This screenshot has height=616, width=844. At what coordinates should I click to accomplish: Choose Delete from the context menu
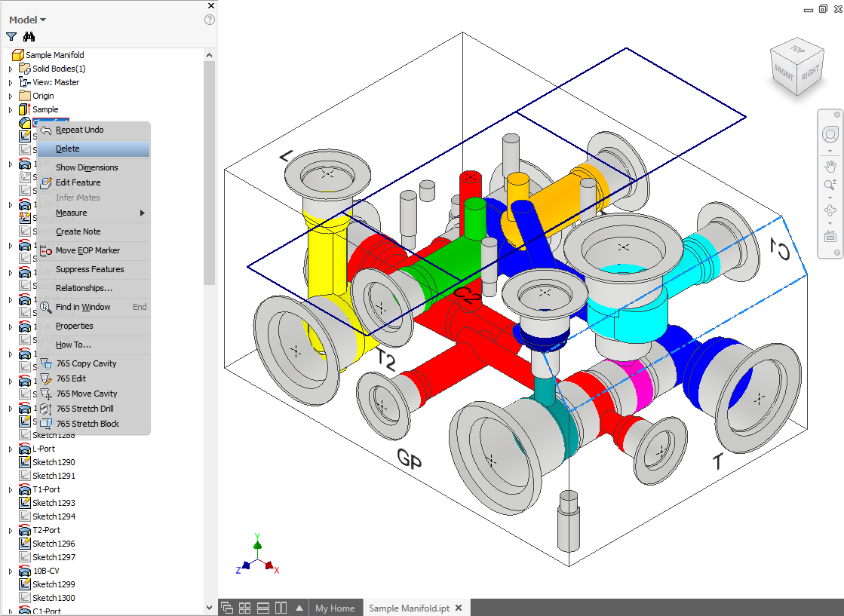point(68,149)
